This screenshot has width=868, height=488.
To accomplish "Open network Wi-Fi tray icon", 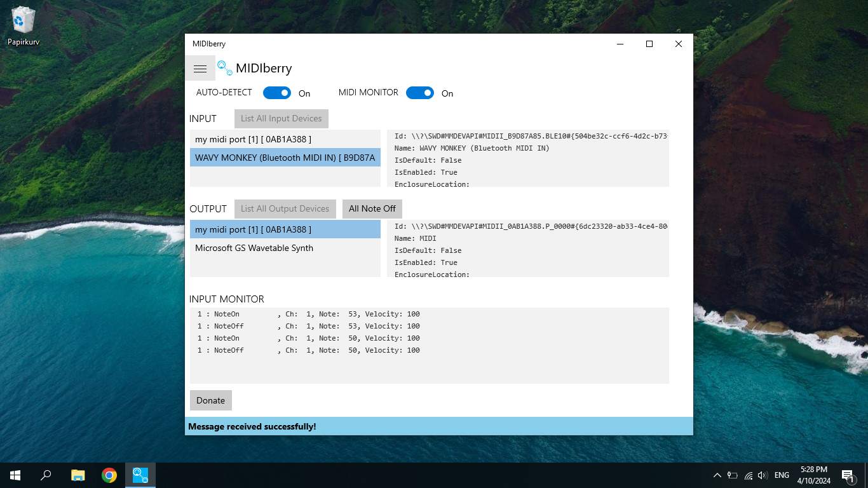I will [749, 475].
